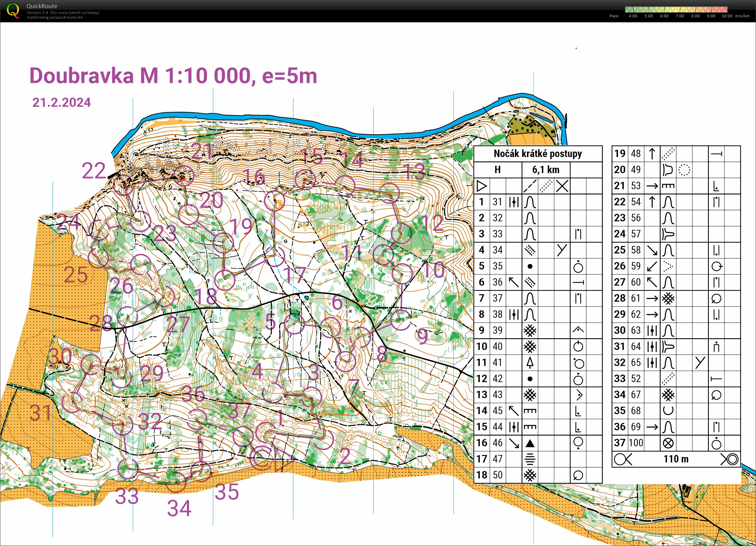
Task: Click the marsh lines symbol in row 17
Action: click(530, 459)
